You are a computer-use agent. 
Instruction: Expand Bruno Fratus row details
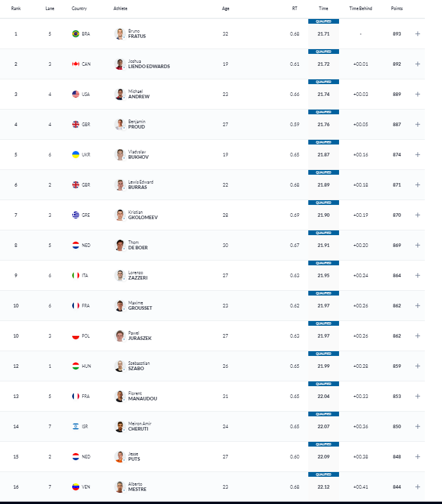[x=418, y=34]
